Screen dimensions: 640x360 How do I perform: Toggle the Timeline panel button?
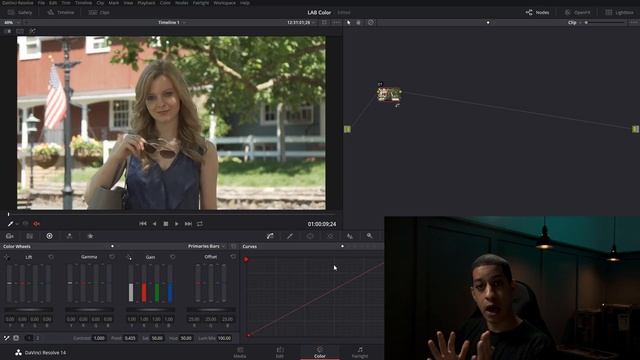point(61,12)
